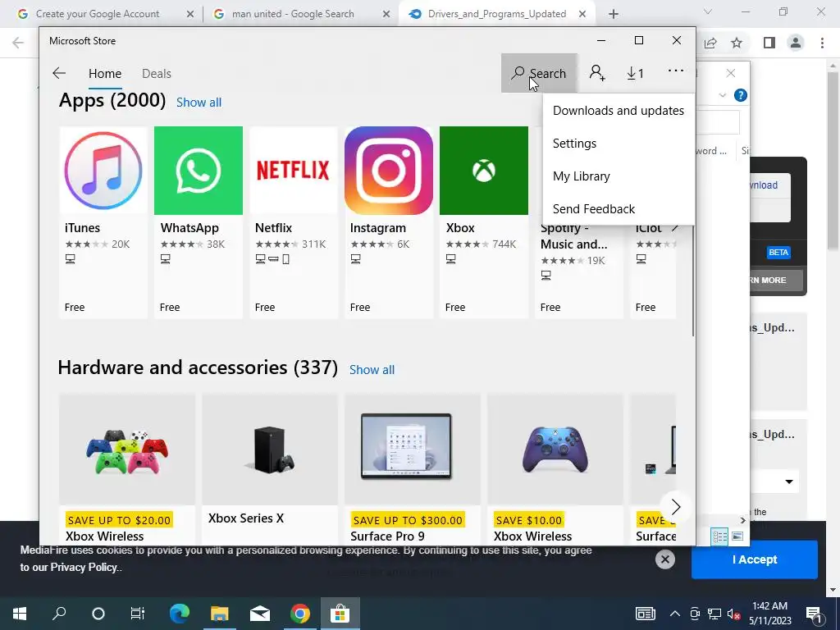This screenshot has width=840, height=630.
Task: Click the SAVE UP TO $20.00 badge
Action: coord(120,520)
